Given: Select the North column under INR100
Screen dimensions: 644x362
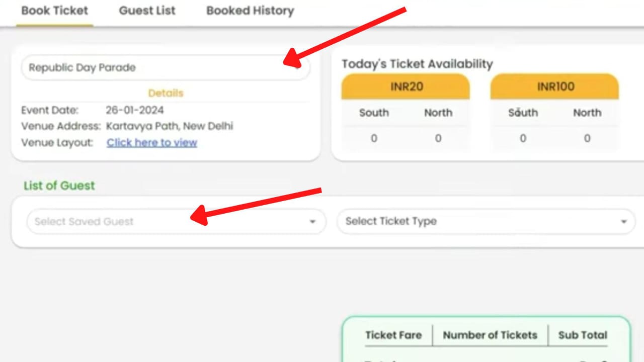Looking at the screenshot, I should (x=587, y=113).
